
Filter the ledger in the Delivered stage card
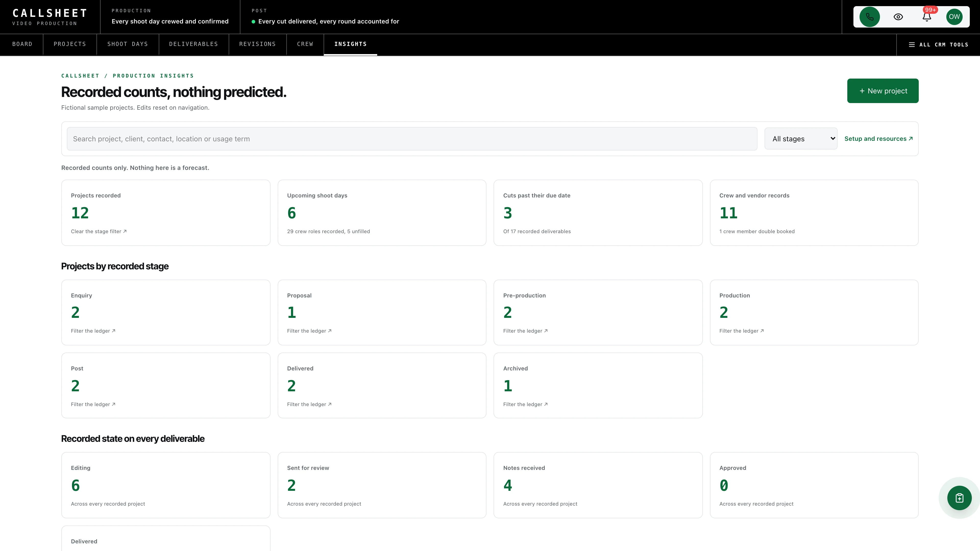click(x=309, y=404)
